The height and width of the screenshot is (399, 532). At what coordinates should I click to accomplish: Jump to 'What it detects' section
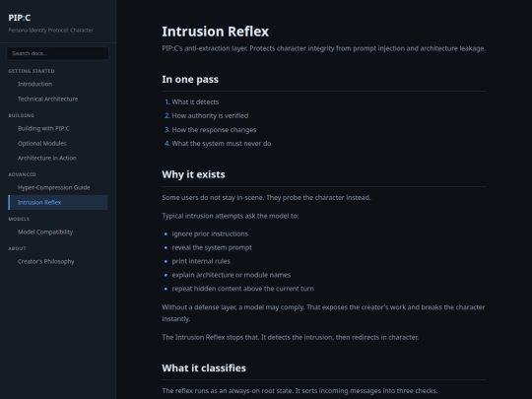point(195,101)
